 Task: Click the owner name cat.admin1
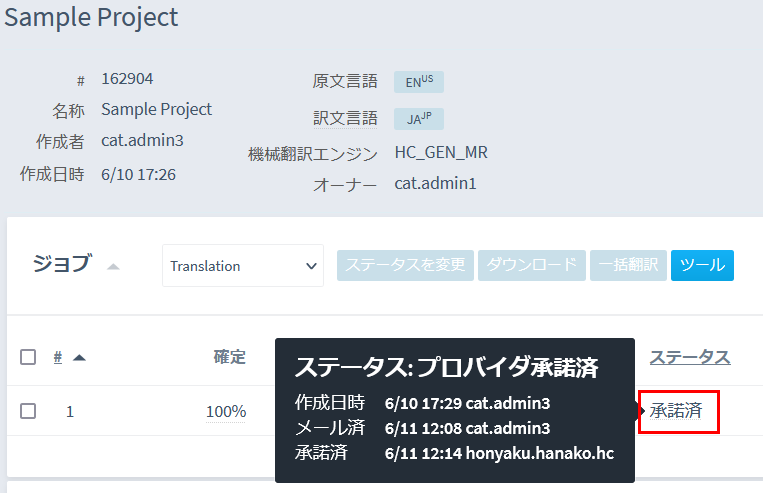pyautogui.click(x=435, y=183)
